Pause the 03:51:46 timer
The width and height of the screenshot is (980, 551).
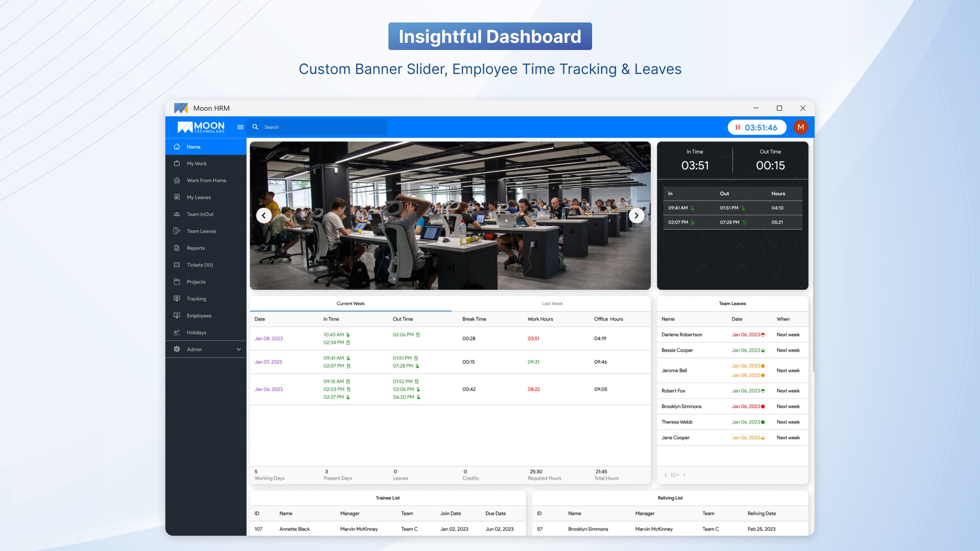pyautogui.click(x=738, y=128)
